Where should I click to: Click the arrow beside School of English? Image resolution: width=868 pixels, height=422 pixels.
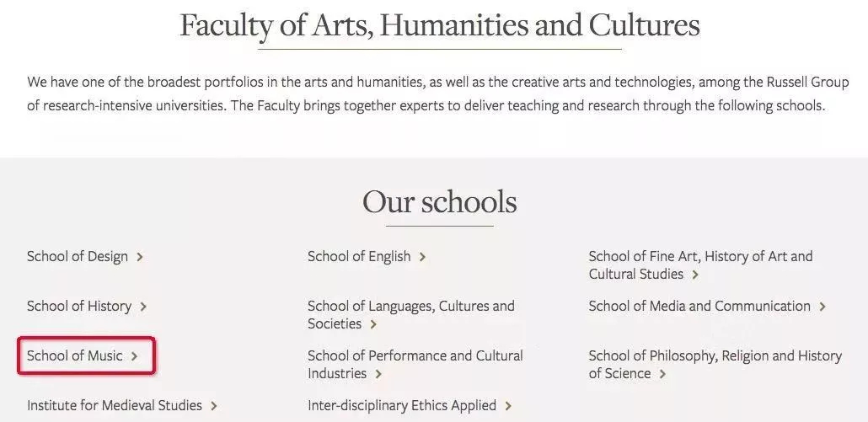coord(422,257)
